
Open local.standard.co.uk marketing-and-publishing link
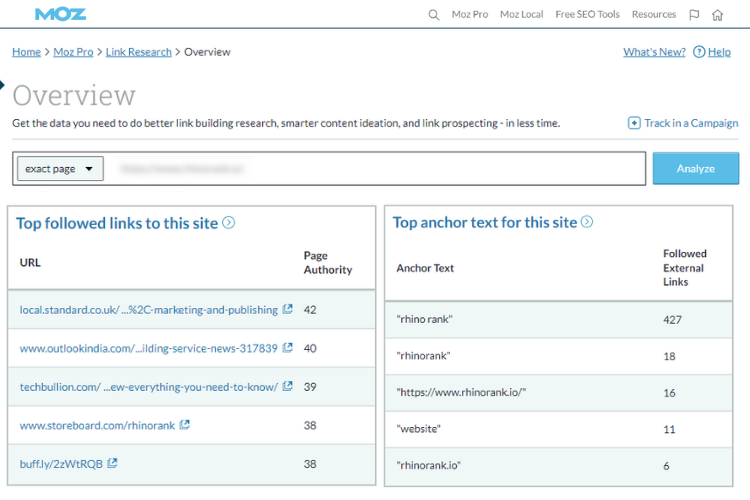tap(148, 310)
